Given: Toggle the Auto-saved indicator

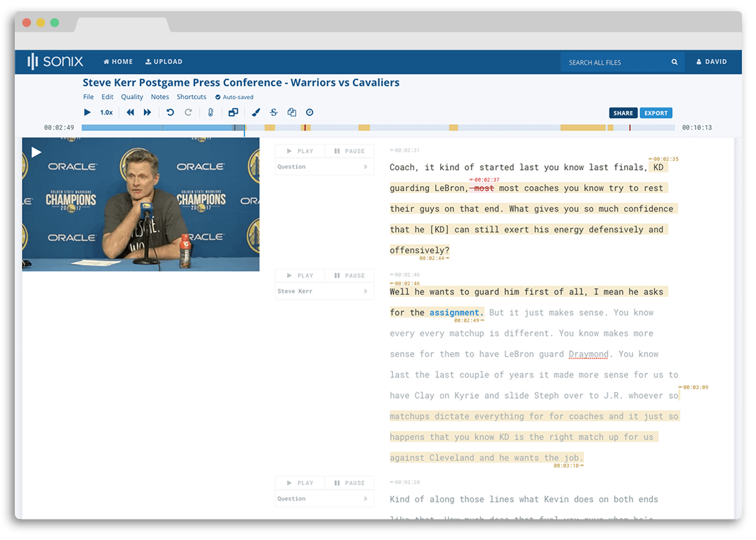Looking at the screenshot, I should click(234, 96).
